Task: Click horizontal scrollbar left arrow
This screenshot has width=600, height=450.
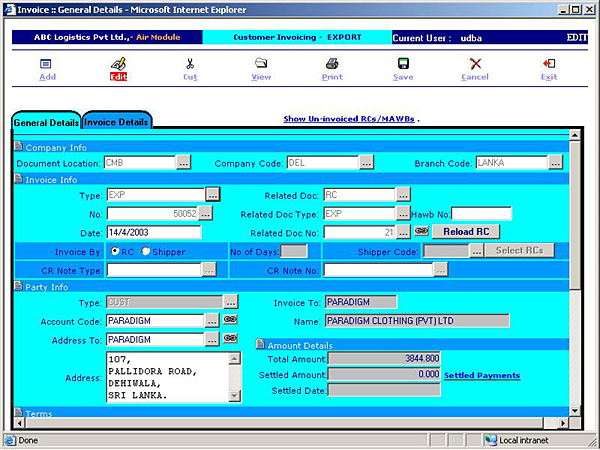Action: point(20,423)
